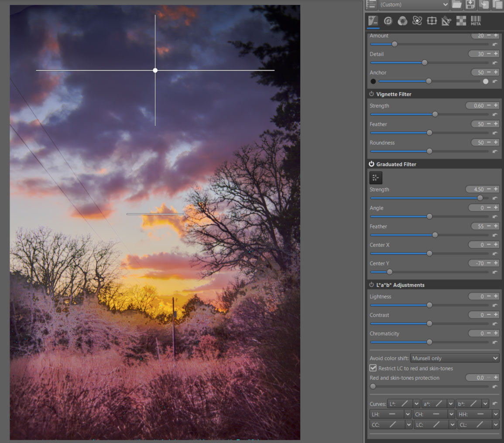Click the Graduated Filter Feather slider handle
Viewport: 504px width, 443px height.
click(x=435, y=235)
